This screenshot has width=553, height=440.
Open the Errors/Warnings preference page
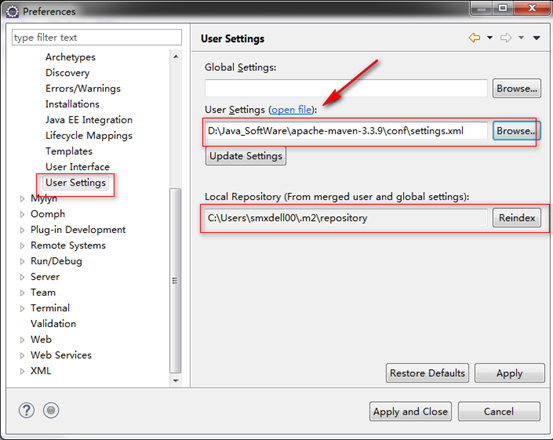[x=83, y=88]
